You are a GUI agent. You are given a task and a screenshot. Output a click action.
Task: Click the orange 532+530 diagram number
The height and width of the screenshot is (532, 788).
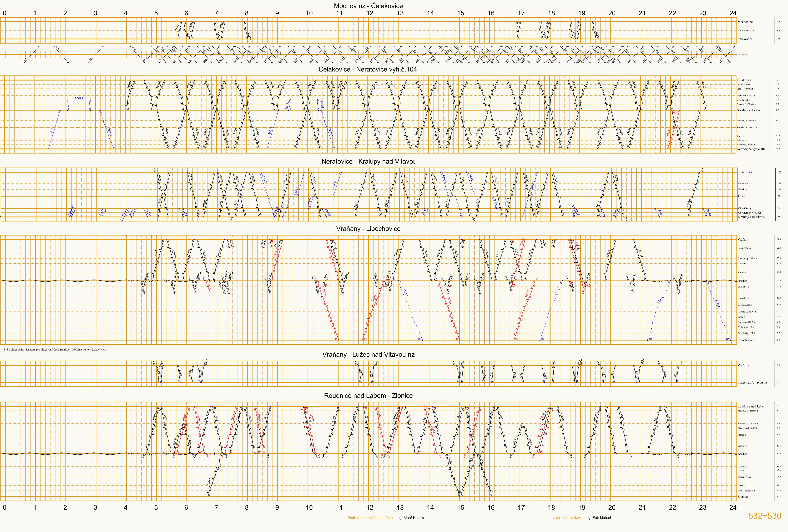(x=765, y=516)
